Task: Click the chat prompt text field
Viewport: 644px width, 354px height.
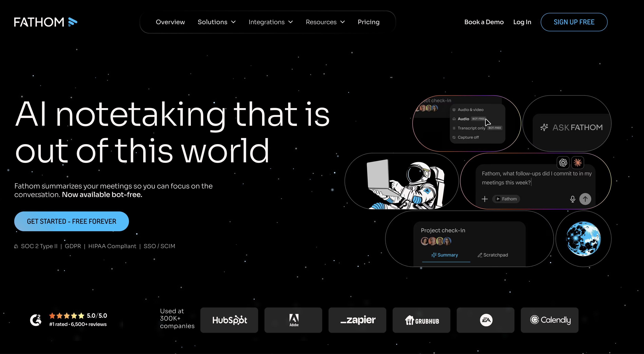Action: click(536, 178)
